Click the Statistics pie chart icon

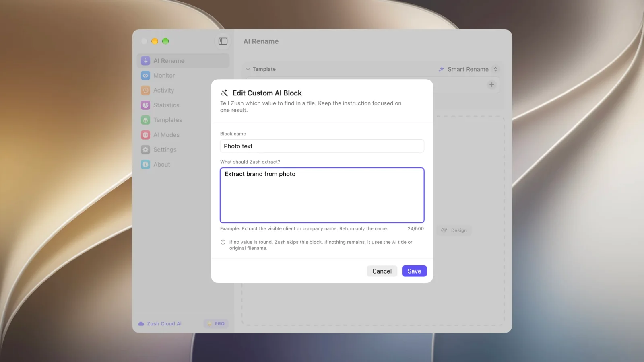click(x=146, y=105)
